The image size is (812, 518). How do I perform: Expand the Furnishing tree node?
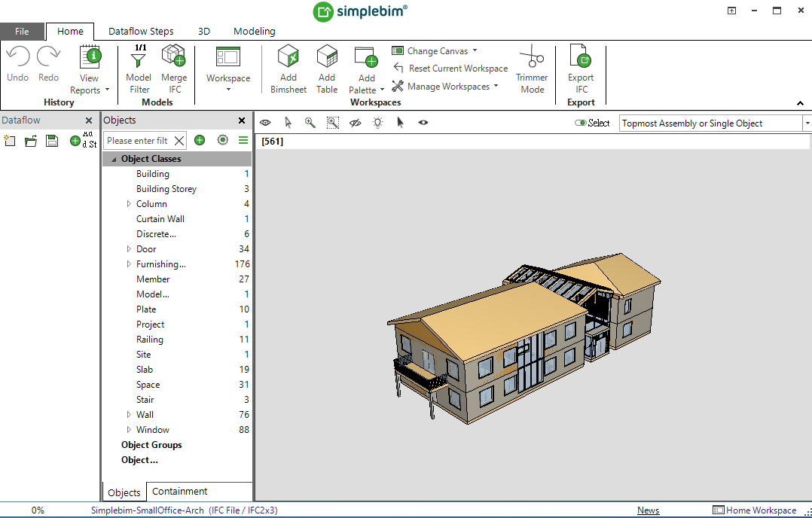[x=129, y=264]
